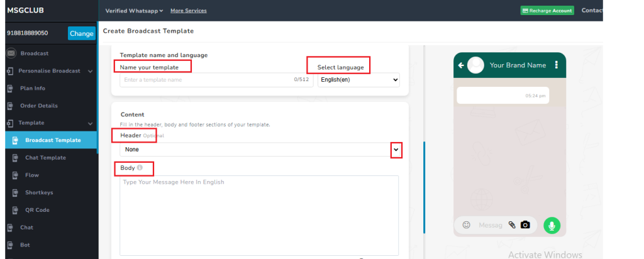Click the Body info icon

pos(140,168)
